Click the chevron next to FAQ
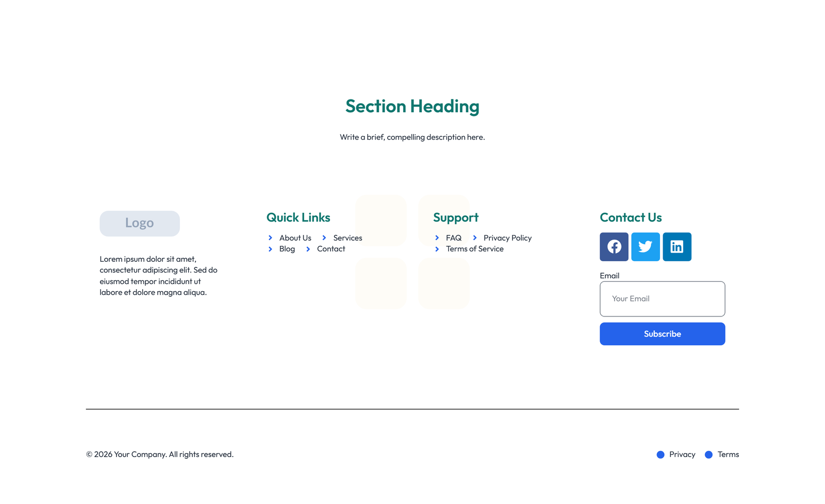The width and height of the screenshot is (825, 504). [437, 238]
